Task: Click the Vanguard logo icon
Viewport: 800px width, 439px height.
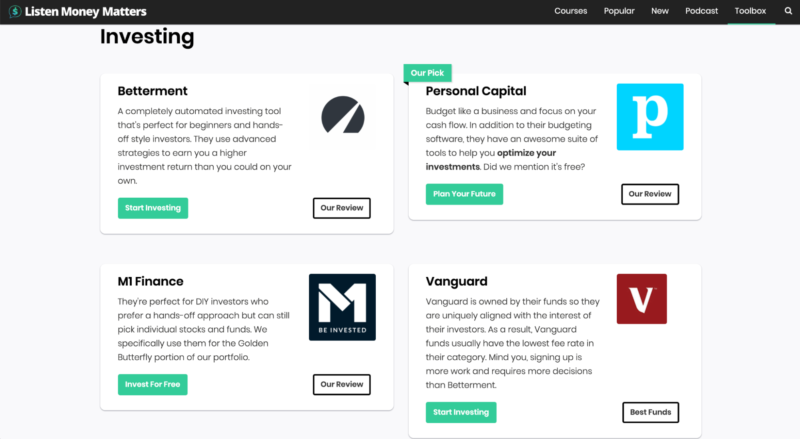Action: pyautogui.click(x=641, y=299)
